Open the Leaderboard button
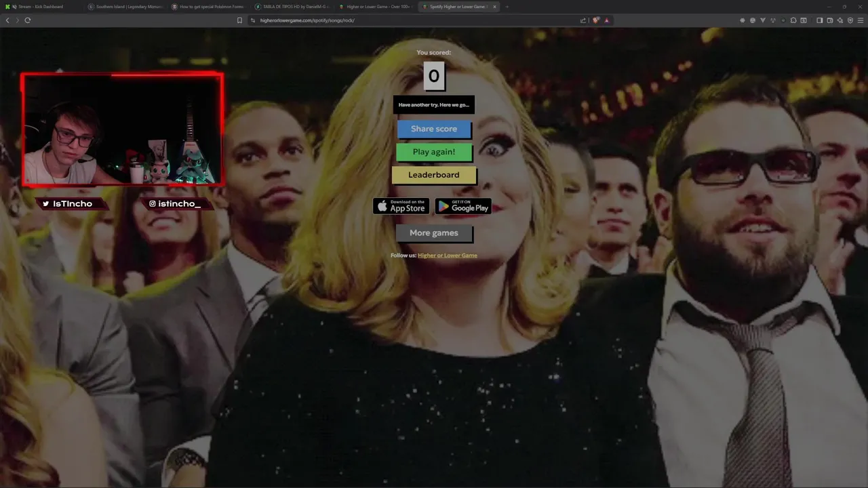 [434, 175]
